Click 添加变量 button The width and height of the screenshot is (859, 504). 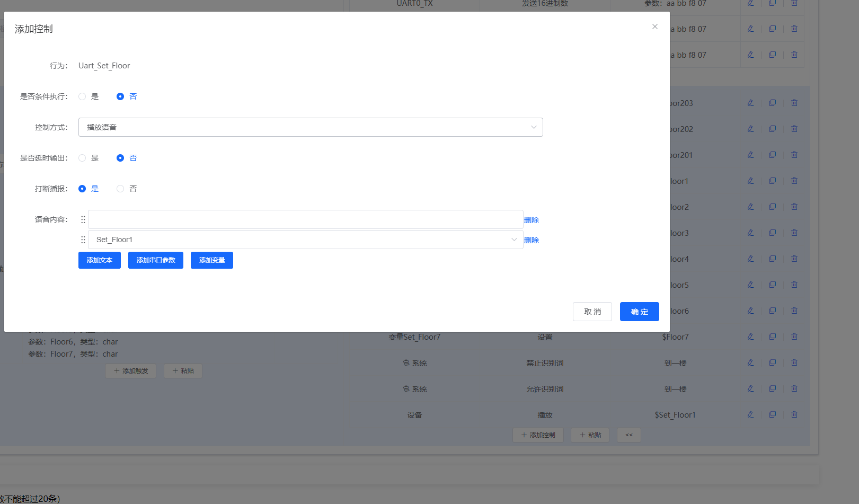coord(212,260)
